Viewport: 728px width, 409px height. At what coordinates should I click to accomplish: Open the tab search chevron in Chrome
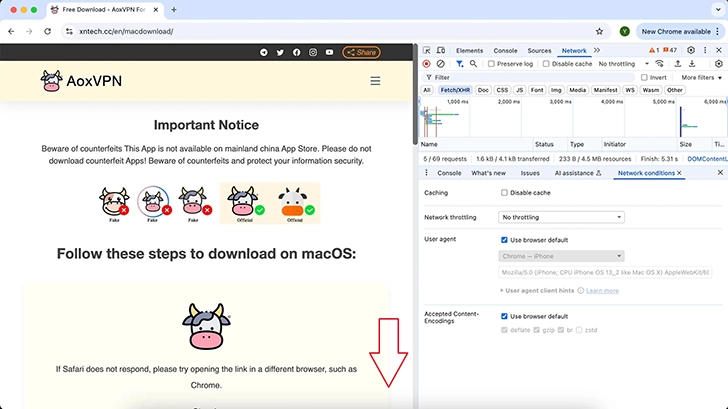(x=718, y=9)
